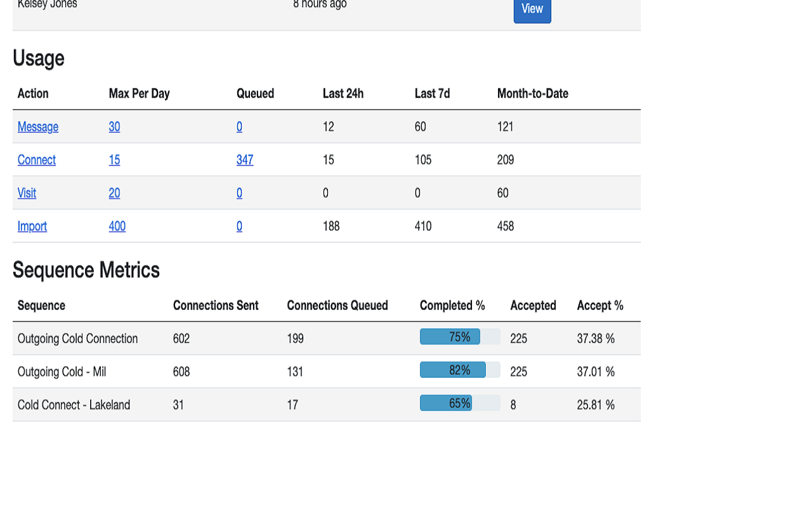Open the Message row Queued link
Screen dimensions: 812x508
[x=239, y=127]
